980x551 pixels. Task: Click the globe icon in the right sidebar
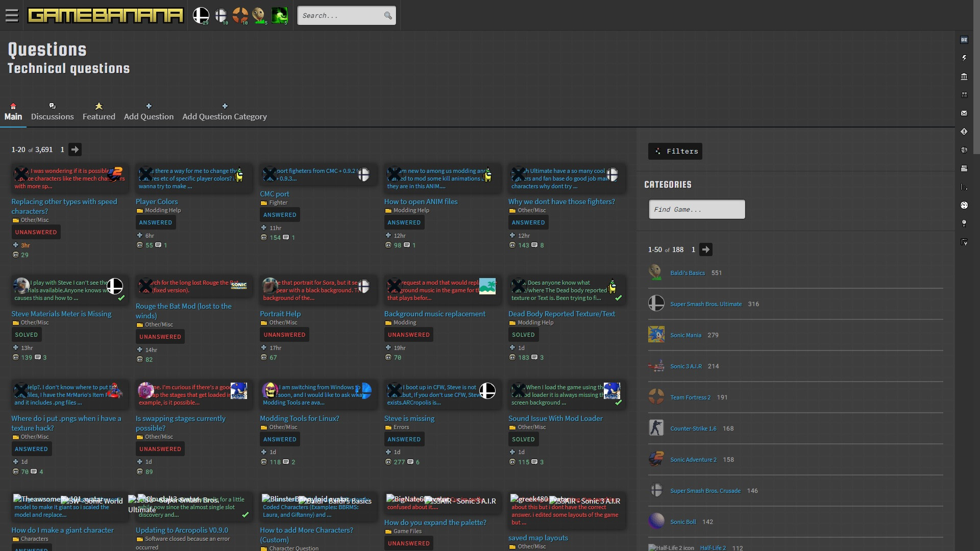pyautogui.click(x=965, y=149)
